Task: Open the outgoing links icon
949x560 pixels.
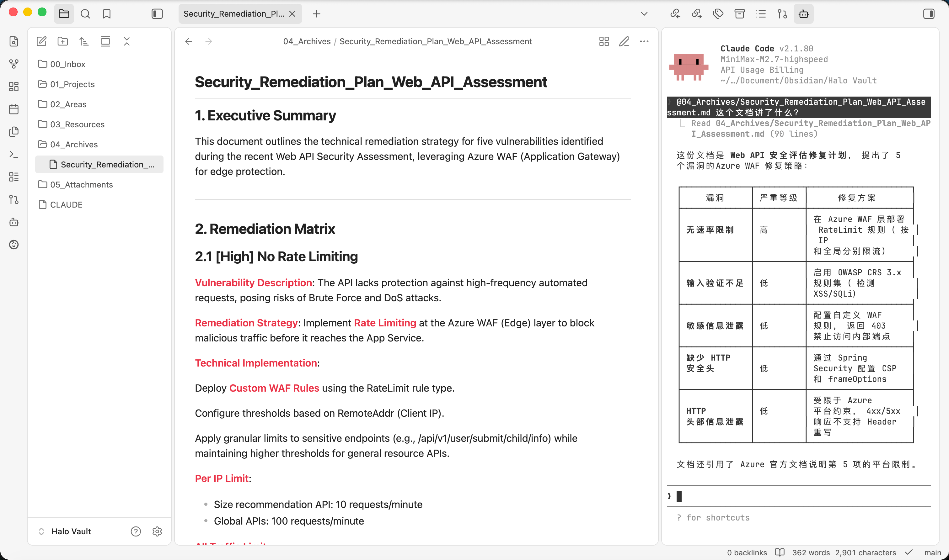Action: [x=696, y=13]
